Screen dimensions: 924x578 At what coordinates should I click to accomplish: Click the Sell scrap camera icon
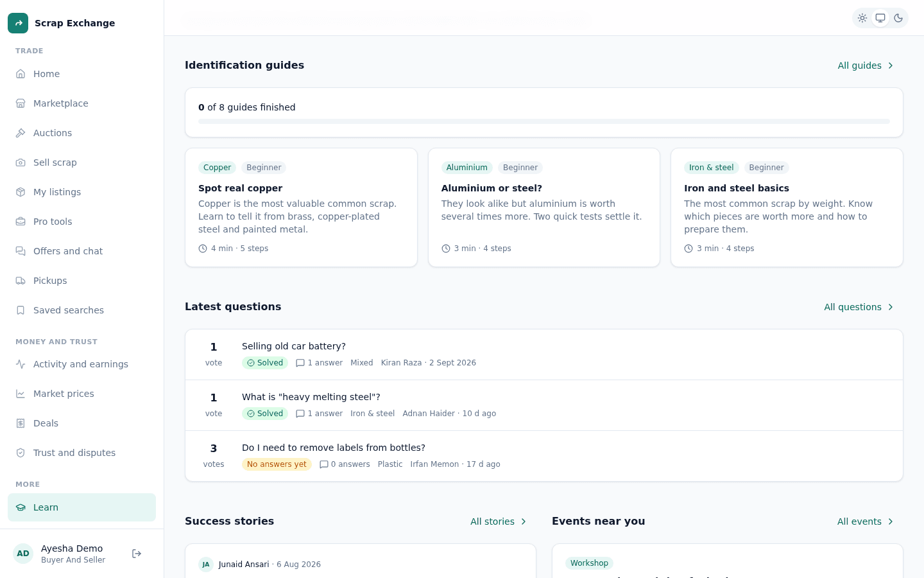(x=21, y=162)
